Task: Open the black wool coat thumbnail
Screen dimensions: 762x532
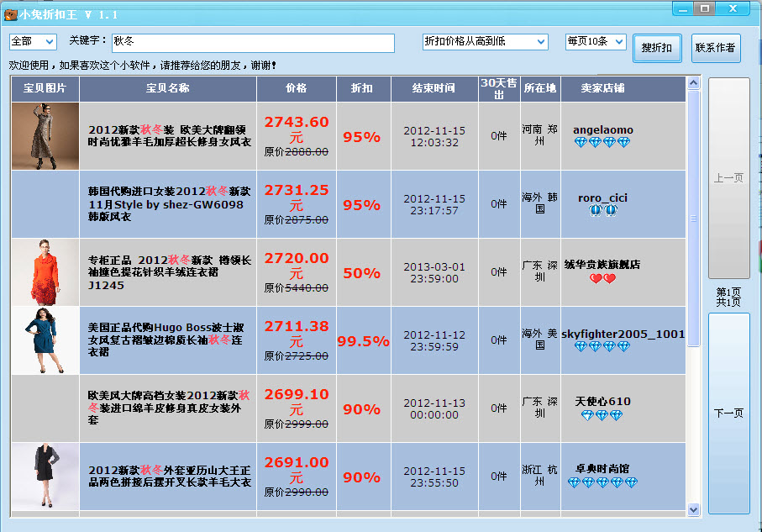Action: point(45,477)
